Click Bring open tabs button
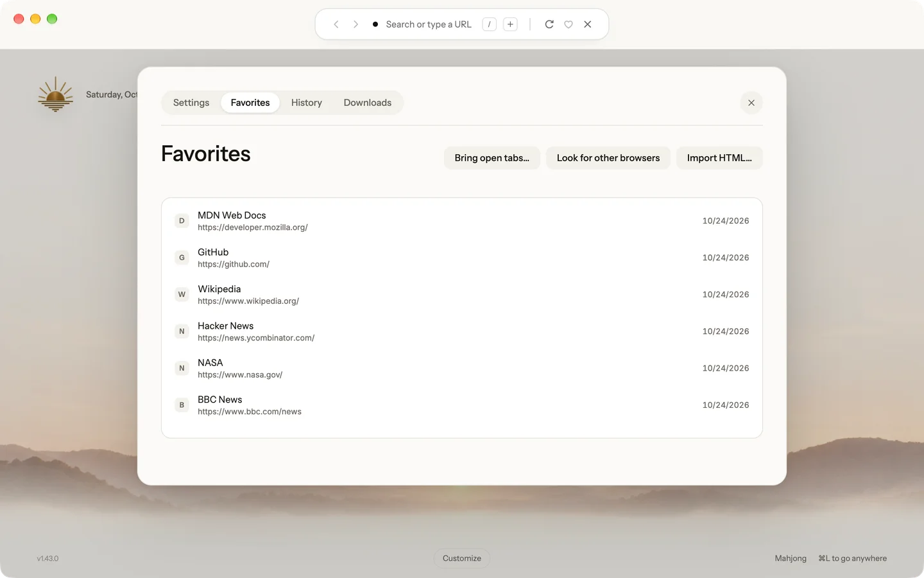This screenshot has width=924, height=578. 492,158
